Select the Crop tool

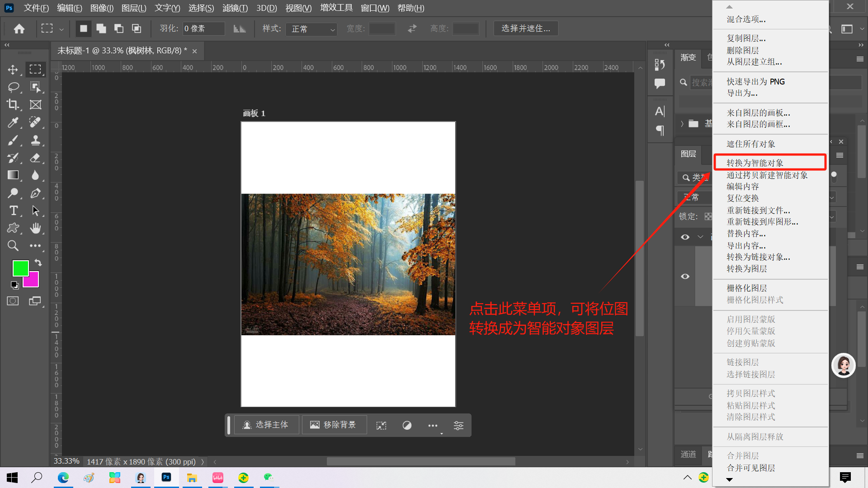click(x=13, y=104)
